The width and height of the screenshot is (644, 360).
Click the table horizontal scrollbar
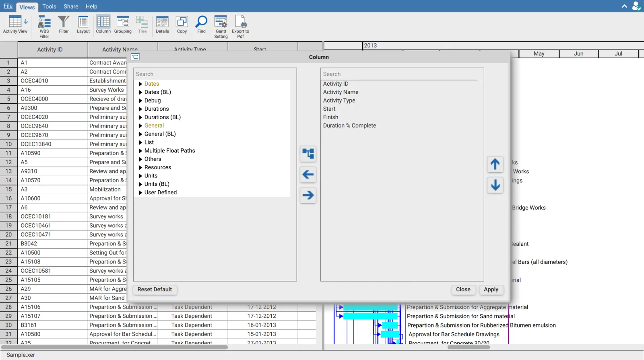pos(115,347)
